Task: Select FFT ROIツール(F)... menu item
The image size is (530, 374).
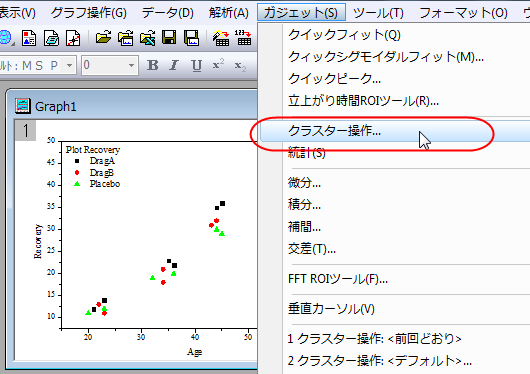Action: (338, 279)
